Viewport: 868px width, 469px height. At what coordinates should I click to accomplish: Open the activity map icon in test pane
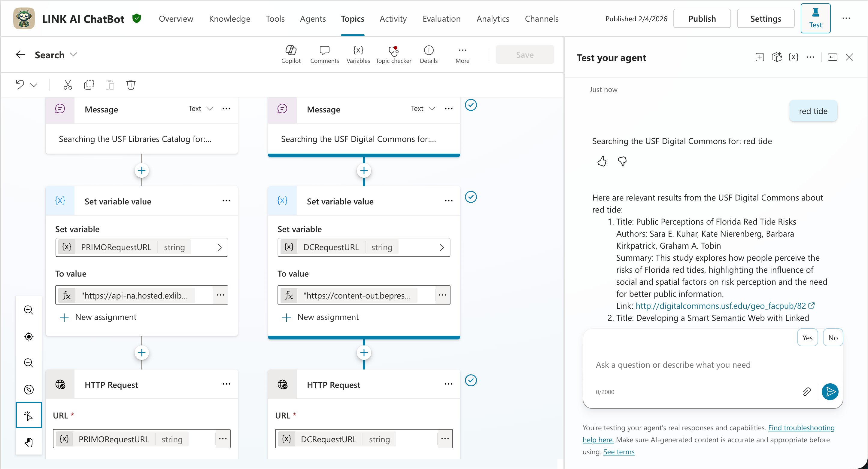coord(776,57)
